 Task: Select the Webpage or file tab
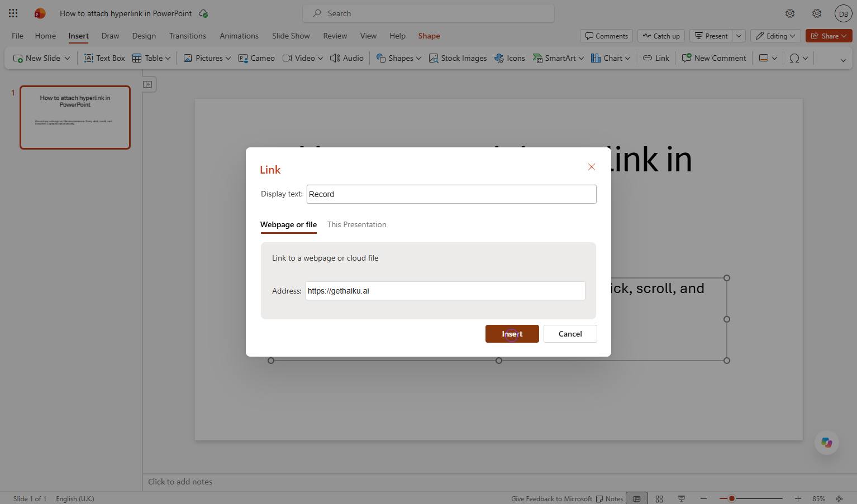(x=288, y=224)
